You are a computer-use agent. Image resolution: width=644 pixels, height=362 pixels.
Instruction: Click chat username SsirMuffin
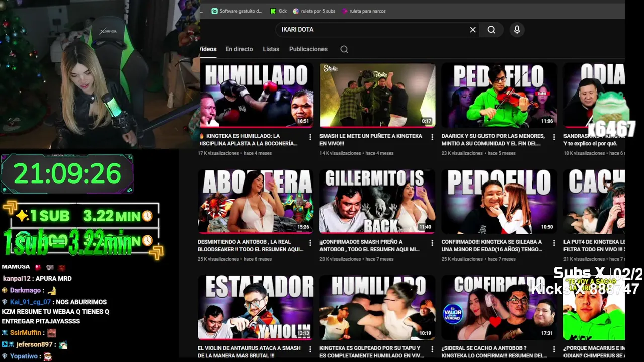click(25, 333)
